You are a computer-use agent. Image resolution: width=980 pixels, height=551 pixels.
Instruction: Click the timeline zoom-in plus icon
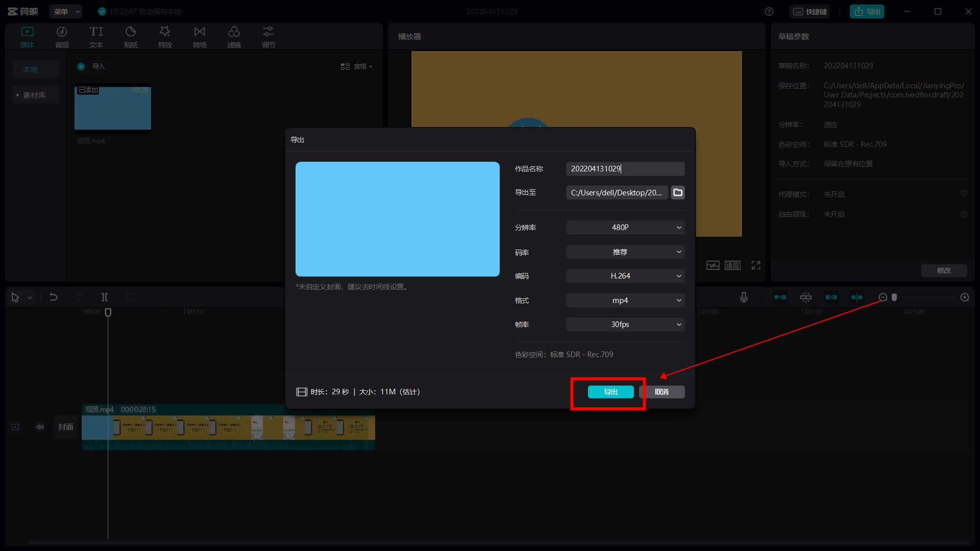(964, 297)
